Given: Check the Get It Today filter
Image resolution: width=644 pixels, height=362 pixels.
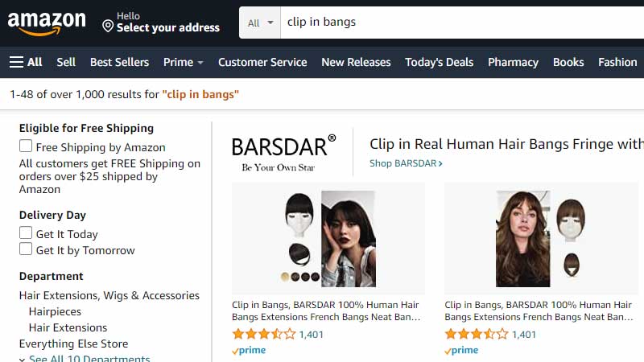Looking at the screenshot, I should 27,233.
